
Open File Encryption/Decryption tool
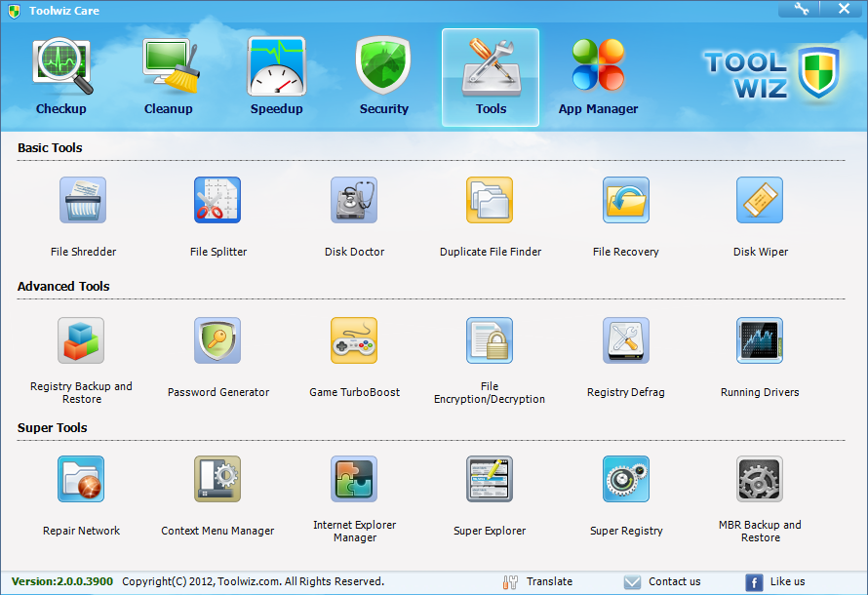click(490, 340)
